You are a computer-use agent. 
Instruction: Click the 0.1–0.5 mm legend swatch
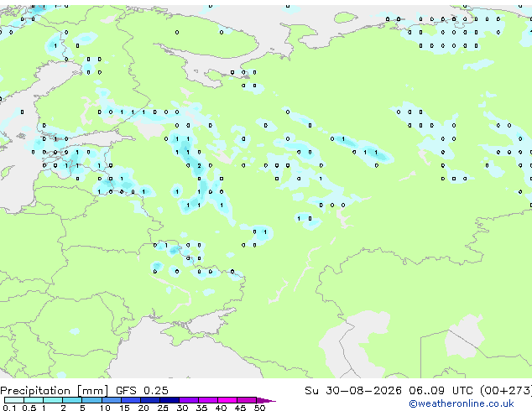[14, 400]
